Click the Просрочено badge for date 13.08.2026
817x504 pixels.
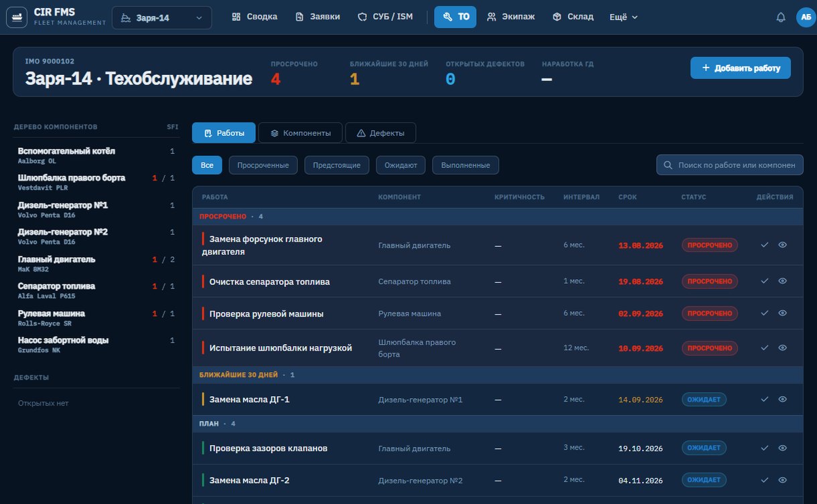coord(710,245)
